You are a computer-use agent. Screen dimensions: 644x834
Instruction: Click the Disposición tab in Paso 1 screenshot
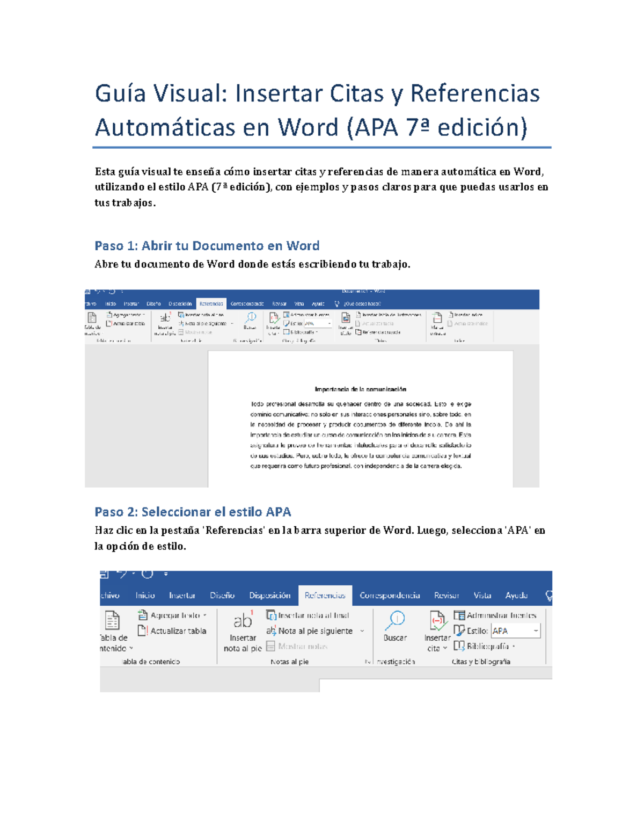[180, 304]
